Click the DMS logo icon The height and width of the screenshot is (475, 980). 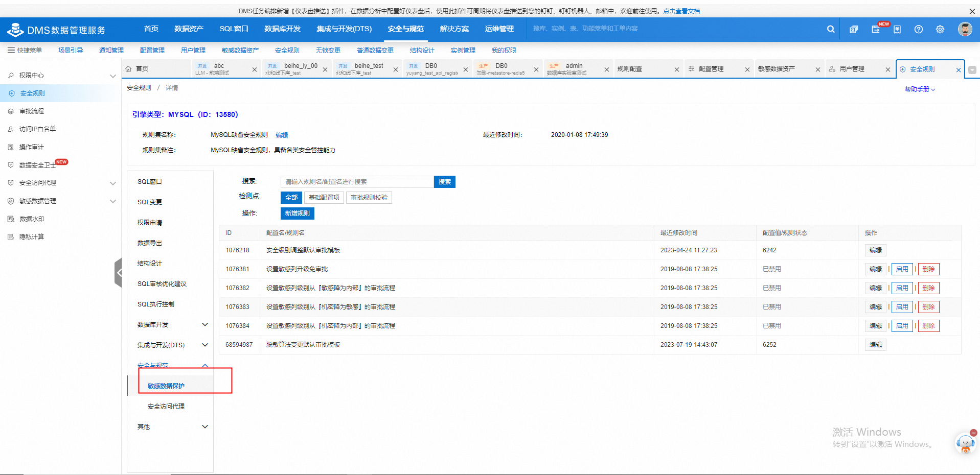[15, 30]
